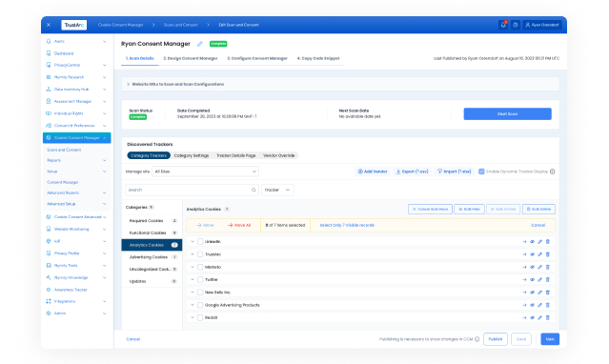Expand the Reddit row chevron
Image resolution: width=609 pixels, height=364 pixels.
click(x=193, y=317)
